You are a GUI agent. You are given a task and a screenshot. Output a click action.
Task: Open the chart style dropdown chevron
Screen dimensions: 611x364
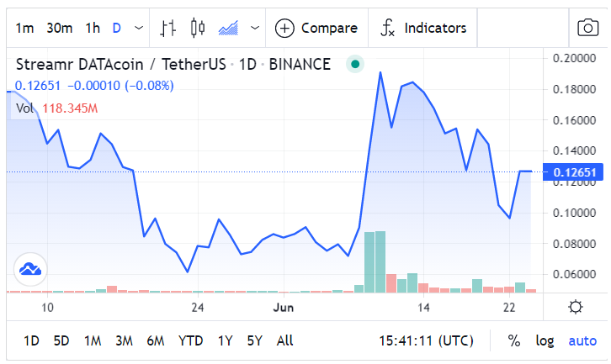(255, 28)
